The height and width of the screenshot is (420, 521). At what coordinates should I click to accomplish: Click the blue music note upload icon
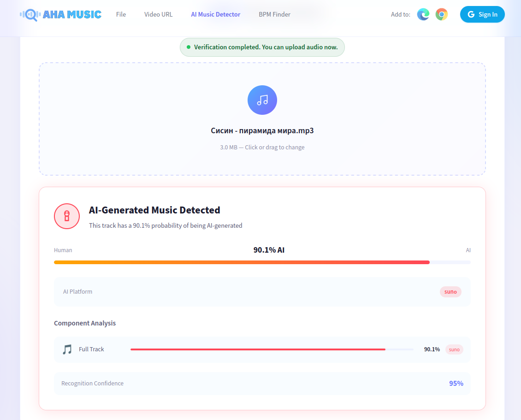pyautogui.click(x=262, y=100)
